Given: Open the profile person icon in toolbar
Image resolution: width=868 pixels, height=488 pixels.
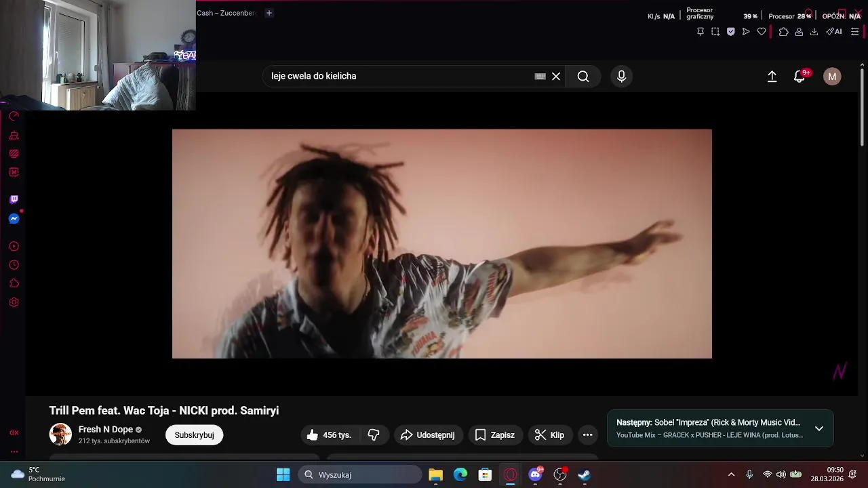Looking at the screenshot, I should click(799, 31).
